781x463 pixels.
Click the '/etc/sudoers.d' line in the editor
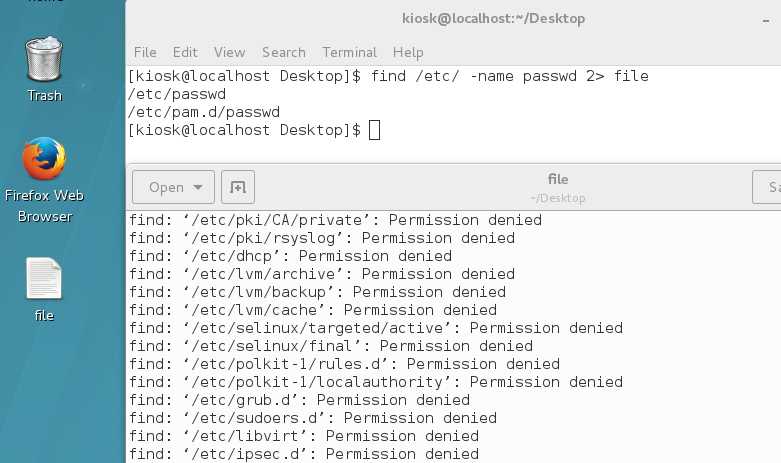coord(313,418)
